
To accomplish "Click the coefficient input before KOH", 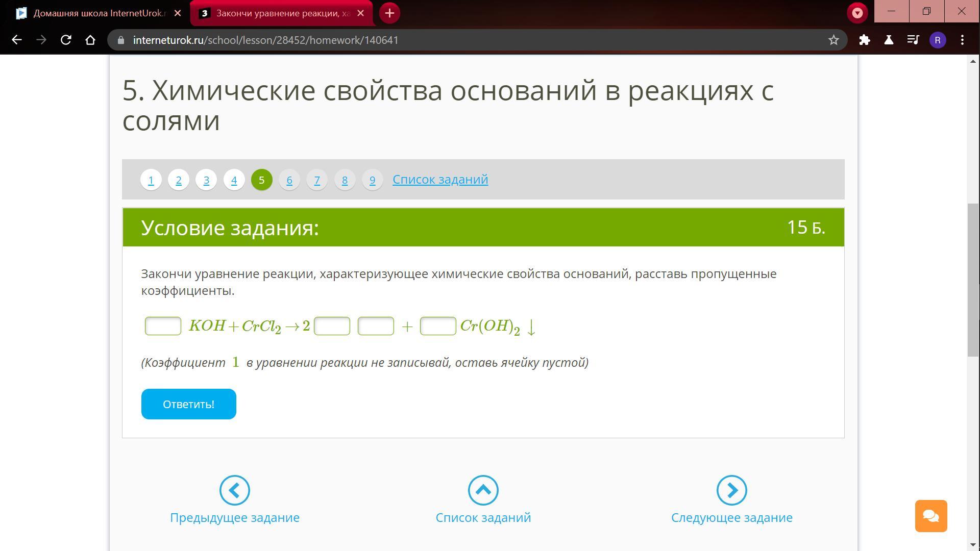I will (163, 326).
